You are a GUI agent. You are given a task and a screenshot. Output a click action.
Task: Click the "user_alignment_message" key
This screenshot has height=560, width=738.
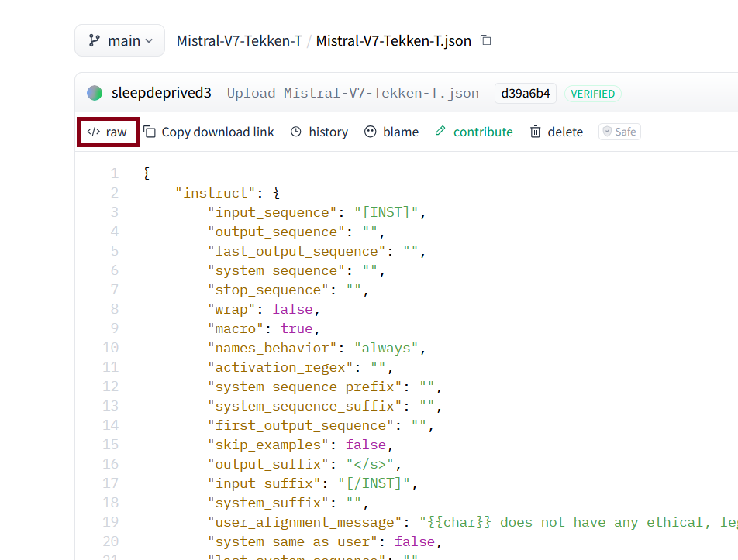tap(305, 522)
